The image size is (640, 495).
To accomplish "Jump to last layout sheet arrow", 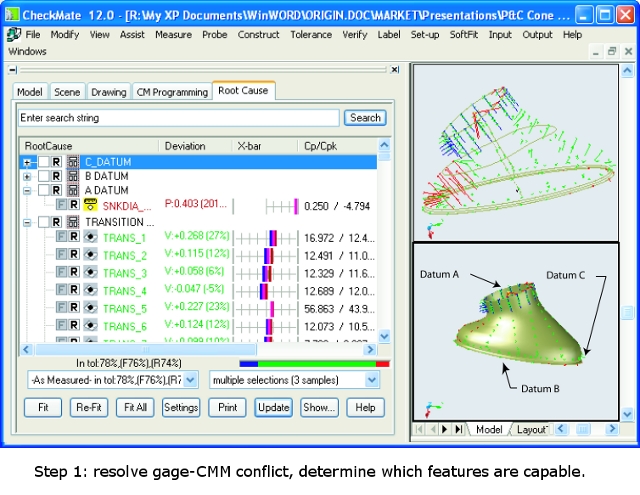I will 459,429.
